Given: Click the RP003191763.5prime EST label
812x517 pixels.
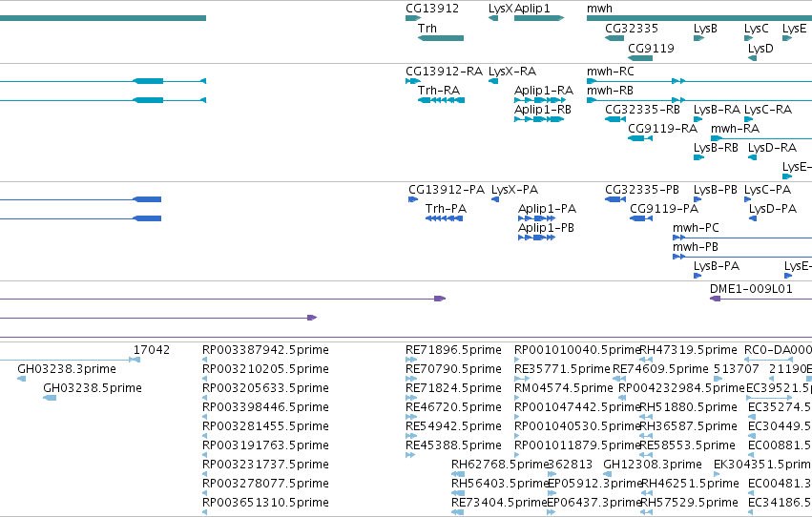Looking at the screenshot, I should point(265,446).
